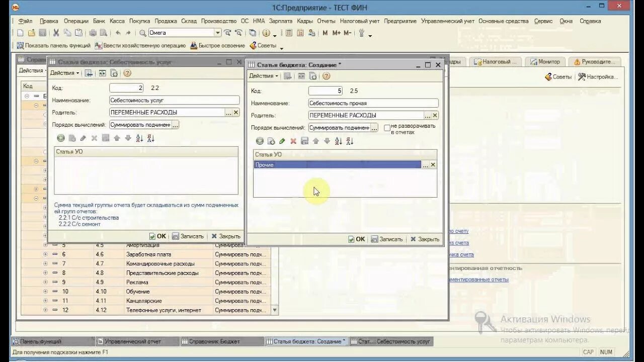The image size is (644, 362).
Task: Copy row icon in the Создание window
Action: (271, 141)
